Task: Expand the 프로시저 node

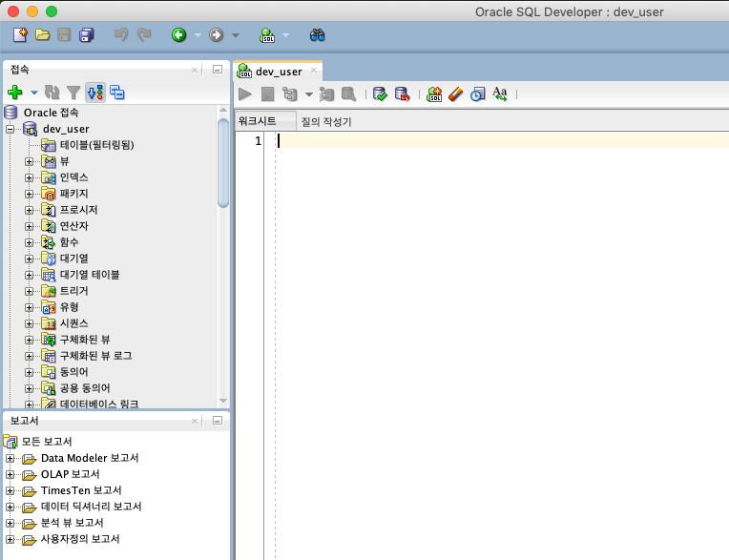Action: [x=30, y=211]
